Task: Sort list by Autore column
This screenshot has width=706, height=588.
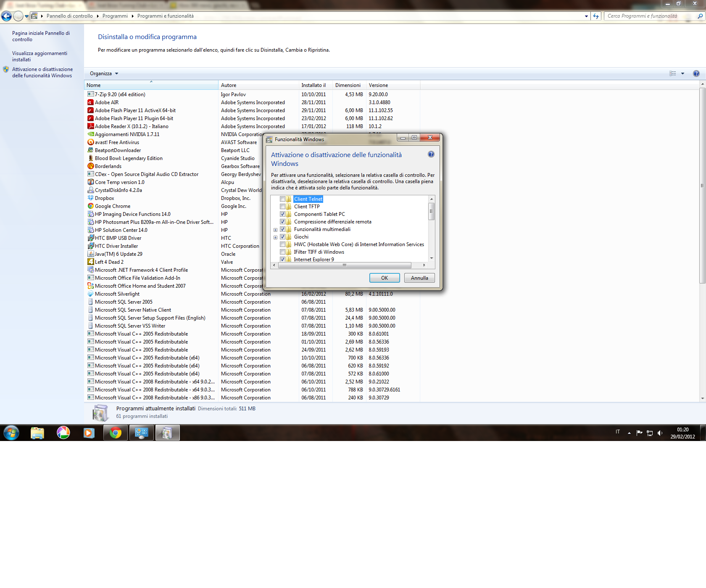Action: [x=258, y=85]
